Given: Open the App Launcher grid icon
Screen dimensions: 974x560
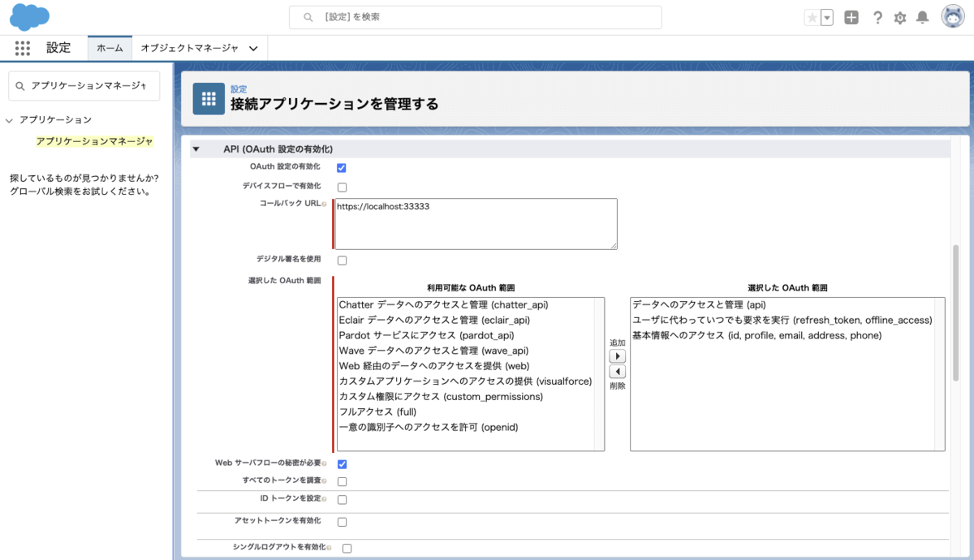Looking at the screenshot, I should click(x=22, y=47).
